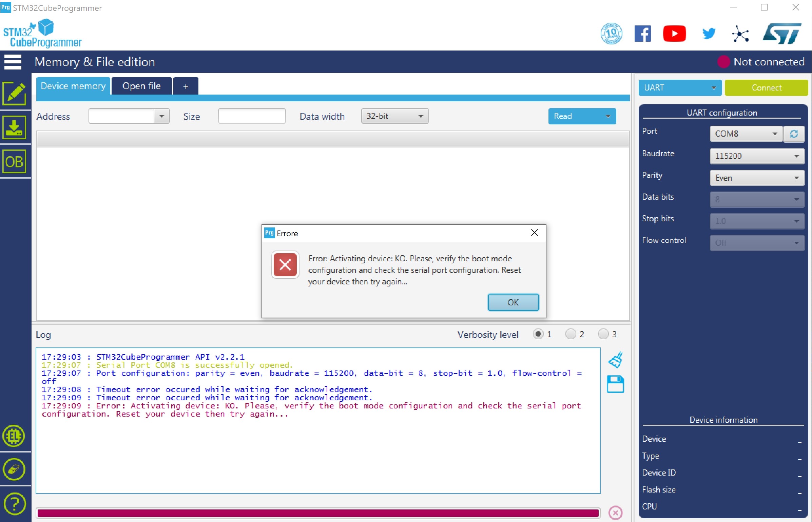Click the log clear broom icon
812x522 pixels.
[615, 360]
